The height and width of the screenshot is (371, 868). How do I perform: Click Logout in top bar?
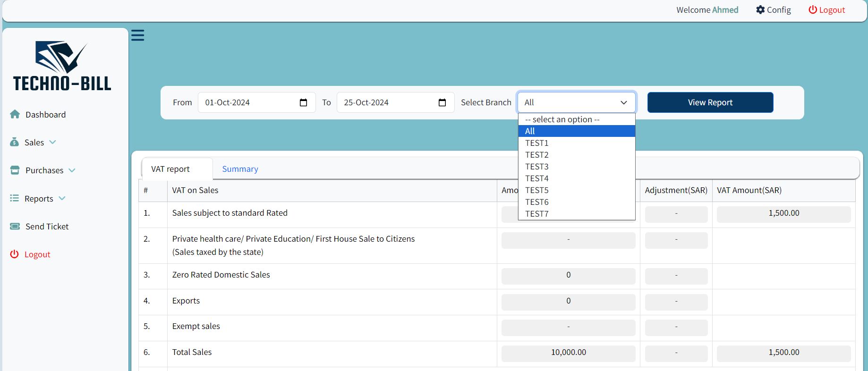click(x=832, y=10)
